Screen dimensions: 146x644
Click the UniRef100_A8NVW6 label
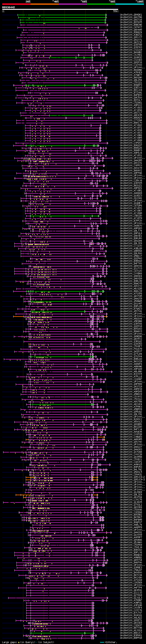point(131,366)
